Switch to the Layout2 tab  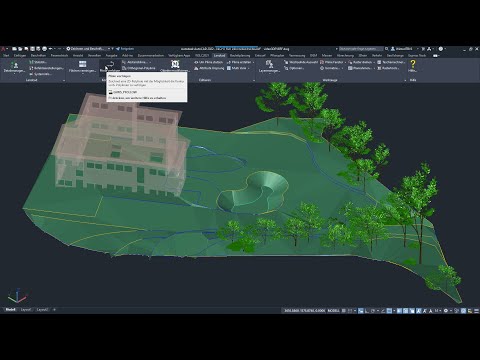(x=42, y=310)
